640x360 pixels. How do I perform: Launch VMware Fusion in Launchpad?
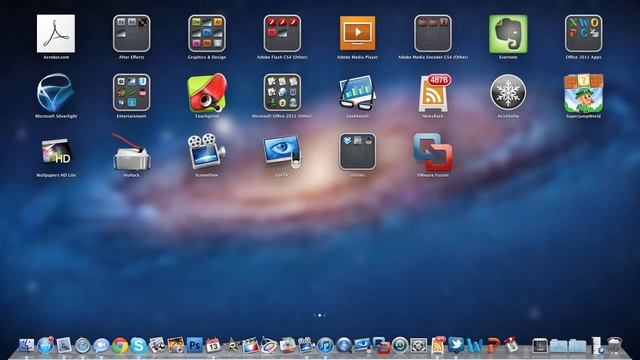[433, 152]
